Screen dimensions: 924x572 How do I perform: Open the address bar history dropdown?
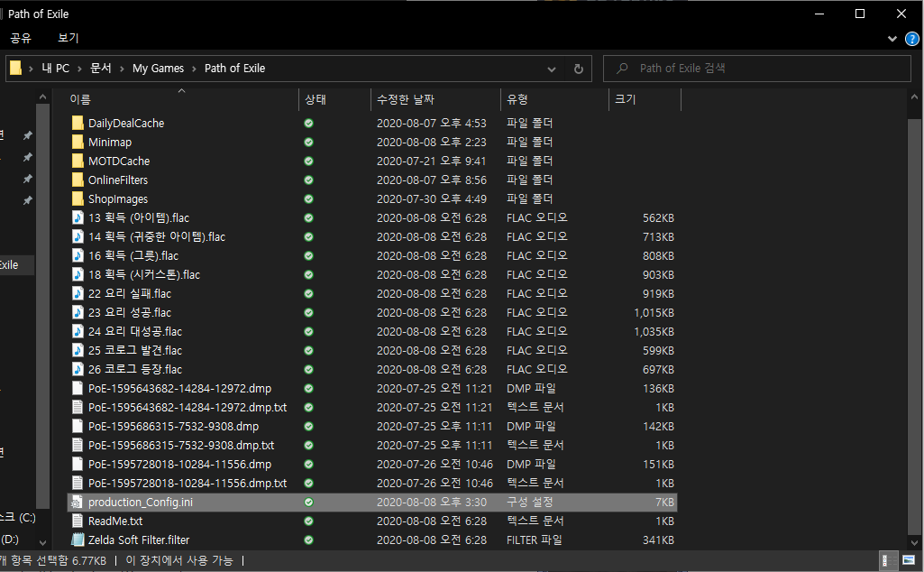pyautogui.click(x=552, y=69)
